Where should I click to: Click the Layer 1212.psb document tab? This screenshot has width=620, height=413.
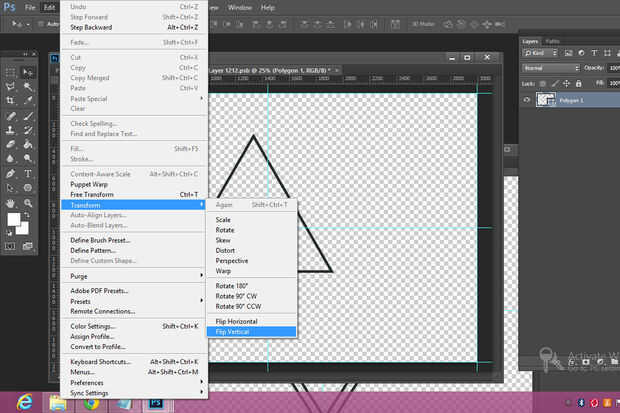[x=274, y=70]
